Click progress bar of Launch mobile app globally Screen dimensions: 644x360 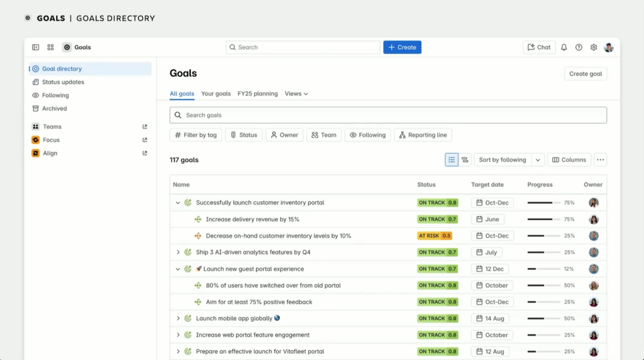(544, 318)
